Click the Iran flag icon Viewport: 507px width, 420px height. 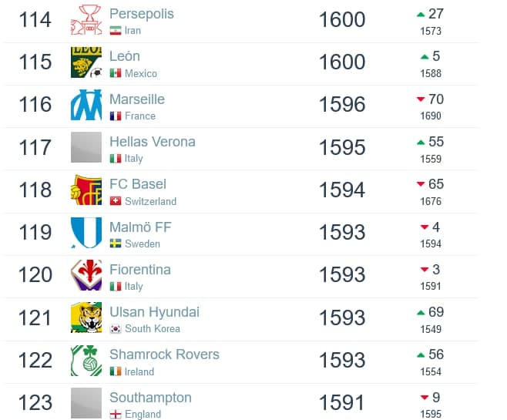[116, 31]
